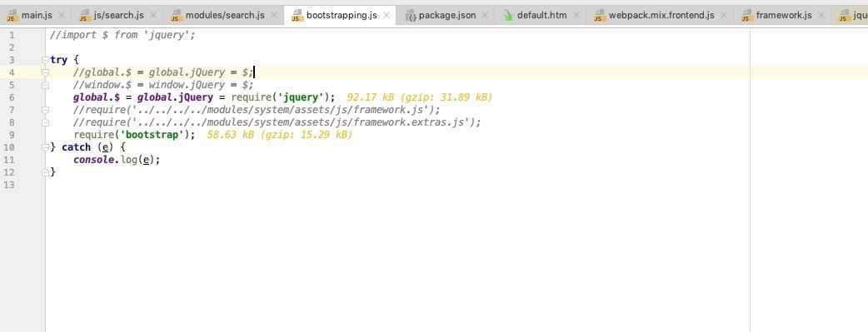Viewport: 868px width, 332px height.
Task: Open the js/search.js tab
Action: point(118,15)
